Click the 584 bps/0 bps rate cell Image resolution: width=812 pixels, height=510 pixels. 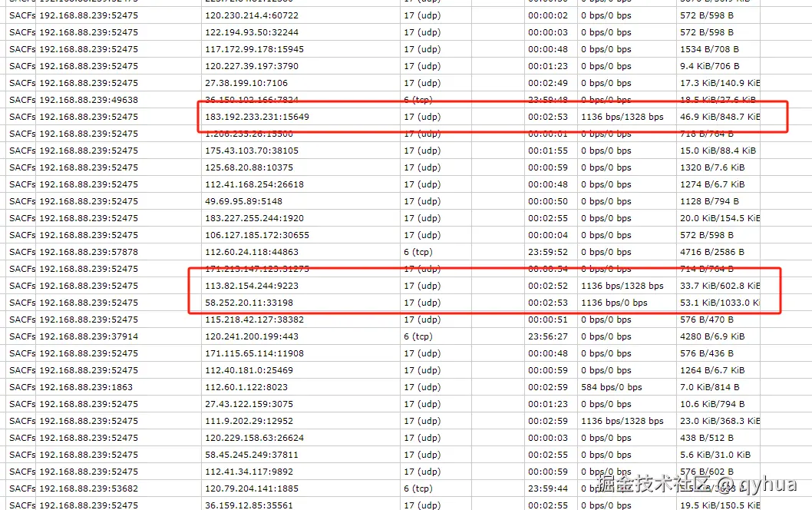coord(612,387)
